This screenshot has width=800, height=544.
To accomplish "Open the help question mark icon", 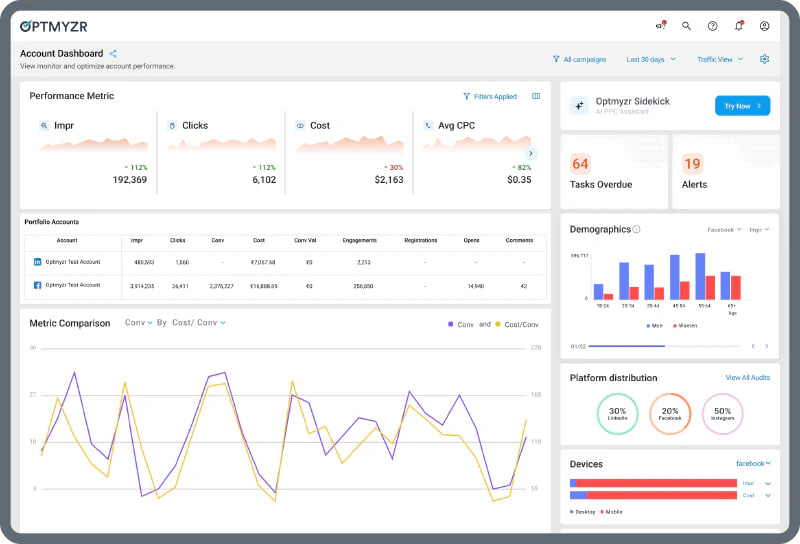I will tap(712, 26).
